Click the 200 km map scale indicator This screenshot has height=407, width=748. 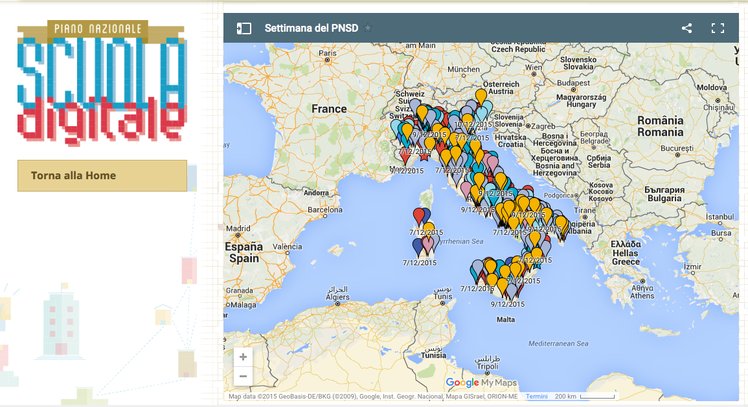(585, 397)
